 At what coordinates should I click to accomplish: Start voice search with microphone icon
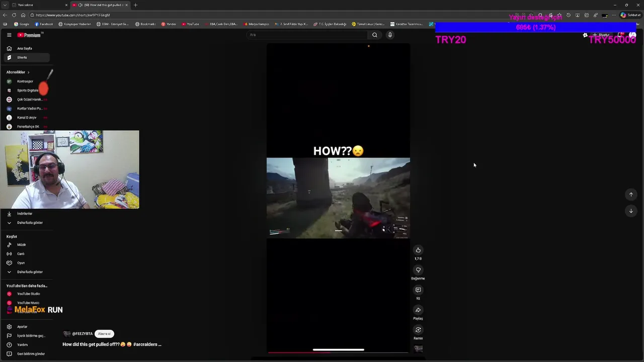(390, 35)
